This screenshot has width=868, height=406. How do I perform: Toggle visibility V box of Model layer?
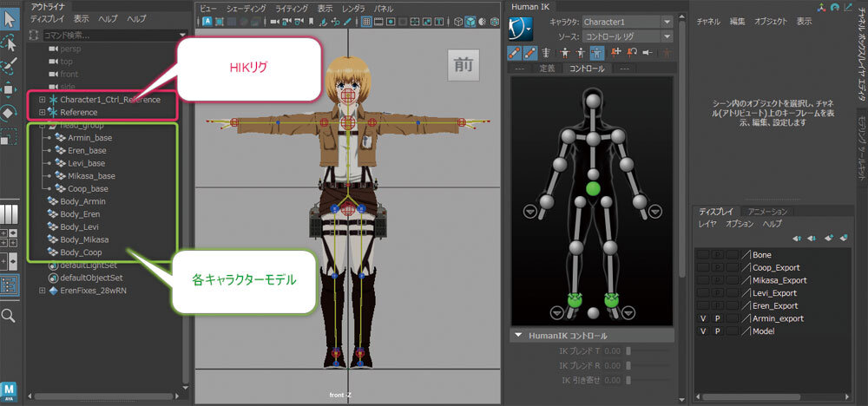[703, 331]
